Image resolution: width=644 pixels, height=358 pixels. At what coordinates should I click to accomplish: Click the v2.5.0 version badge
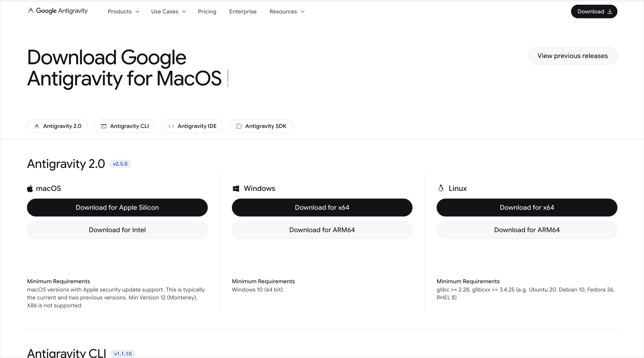point(120,164)
